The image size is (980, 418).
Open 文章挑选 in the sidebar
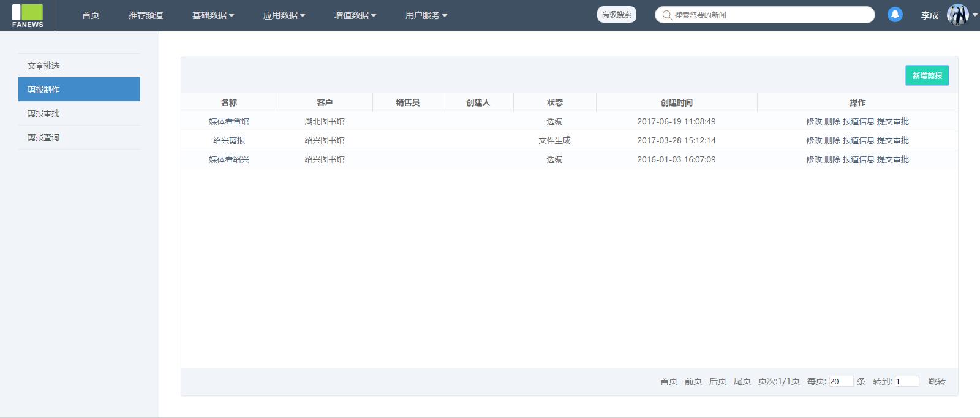click(80, 66)
